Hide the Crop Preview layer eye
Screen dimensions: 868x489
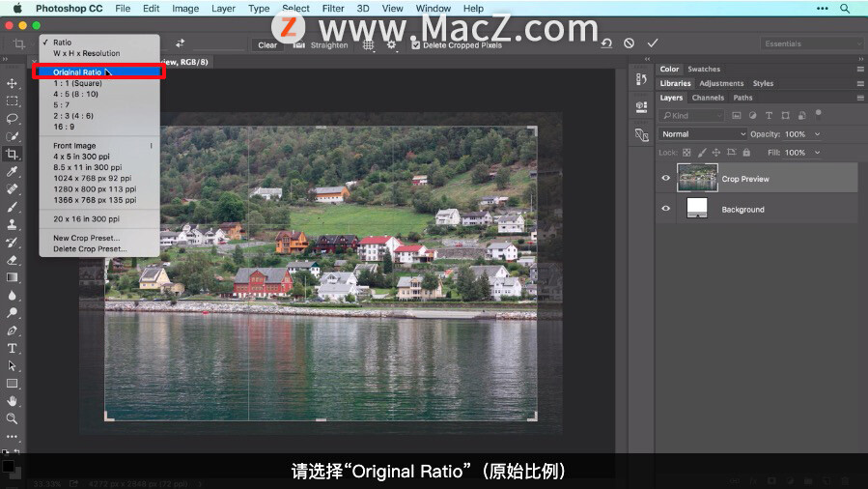click(x=666, y=179)
